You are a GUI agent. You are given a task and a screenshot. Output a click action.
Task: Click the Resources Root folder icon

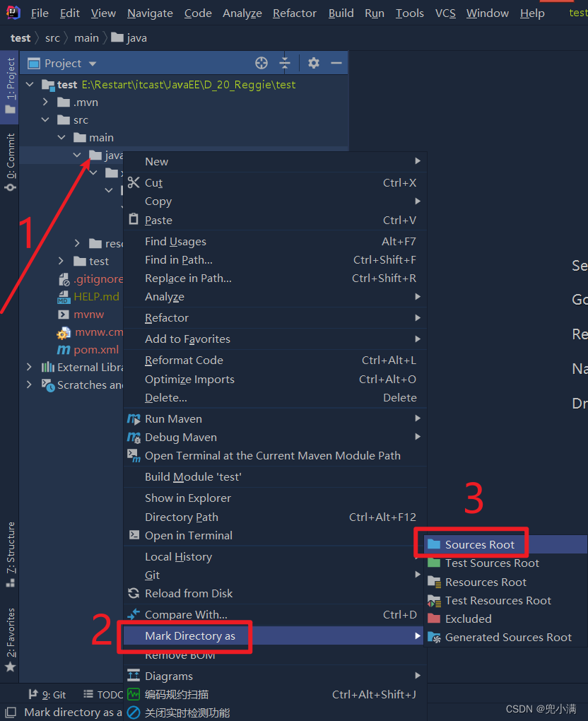pyautogui.click(x=434, y=582)
